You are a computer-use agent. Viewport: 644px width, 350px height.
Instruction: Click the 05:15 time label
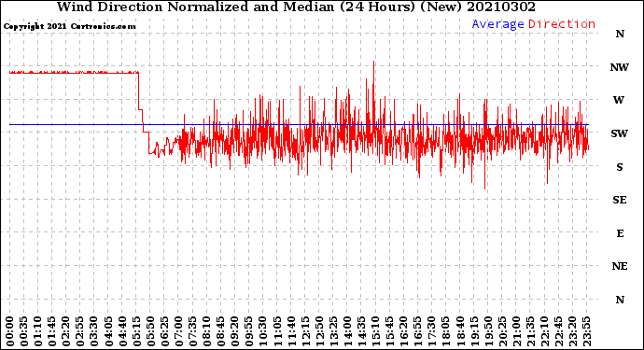point(136,331)
